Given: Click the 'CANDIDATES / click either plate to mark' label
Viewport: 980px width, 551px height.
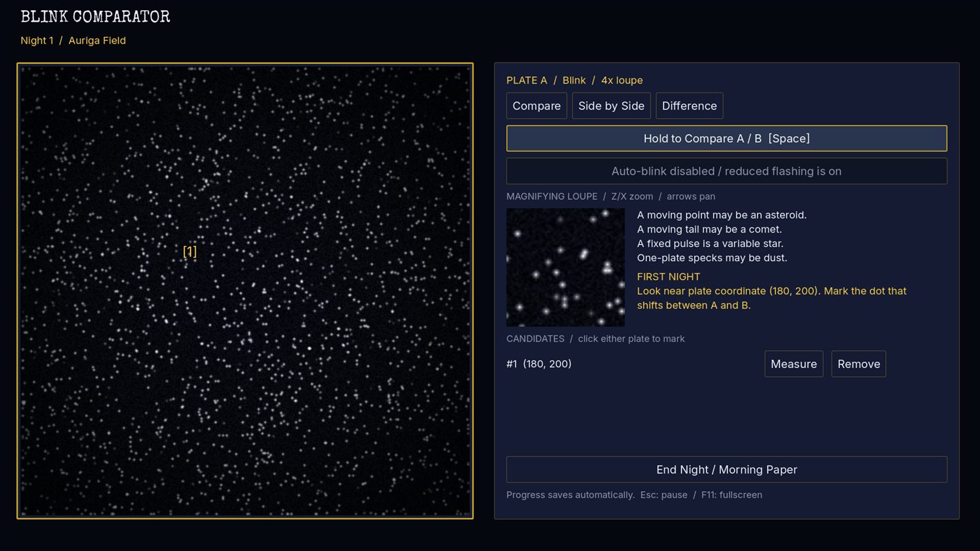Looking at the screenshot, I should coord(595,339).
